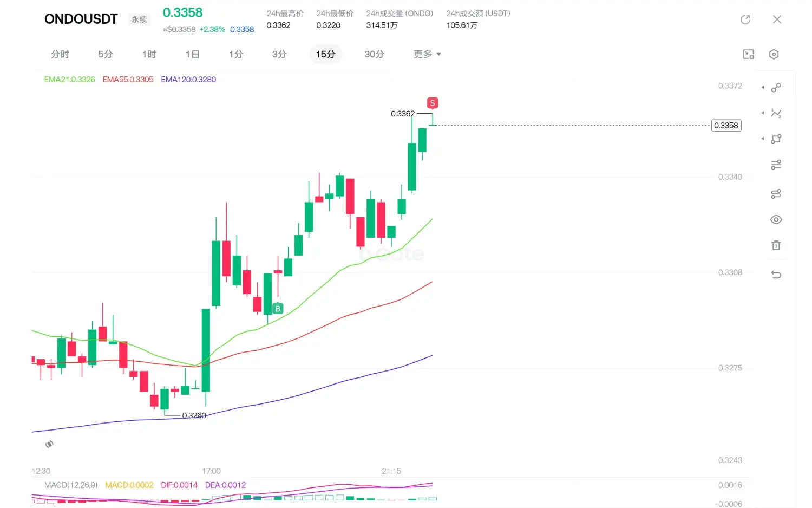The image size is (812, 508).
Task: Select the shape drawing tool
Action: (776, 139)
